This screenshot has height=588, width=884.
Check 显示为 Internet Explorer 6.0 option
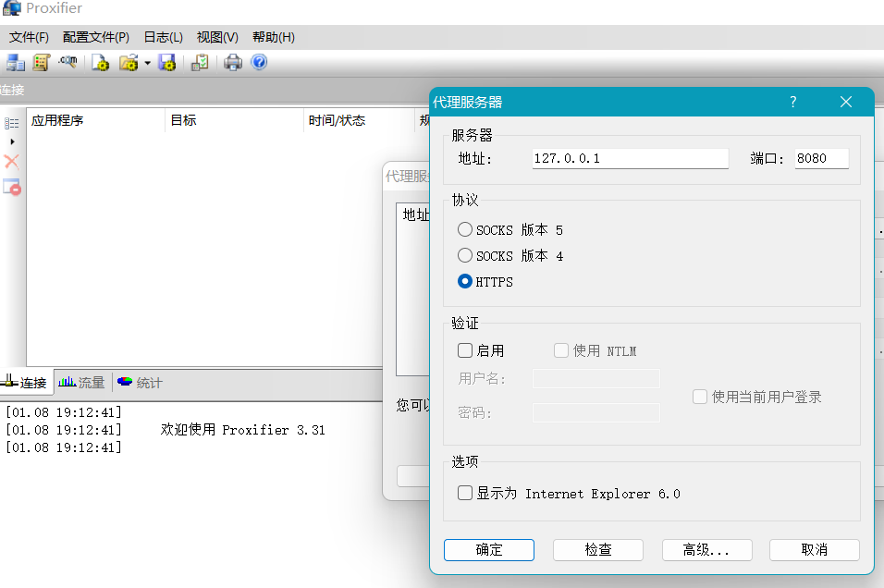click(x=465, y=494)
